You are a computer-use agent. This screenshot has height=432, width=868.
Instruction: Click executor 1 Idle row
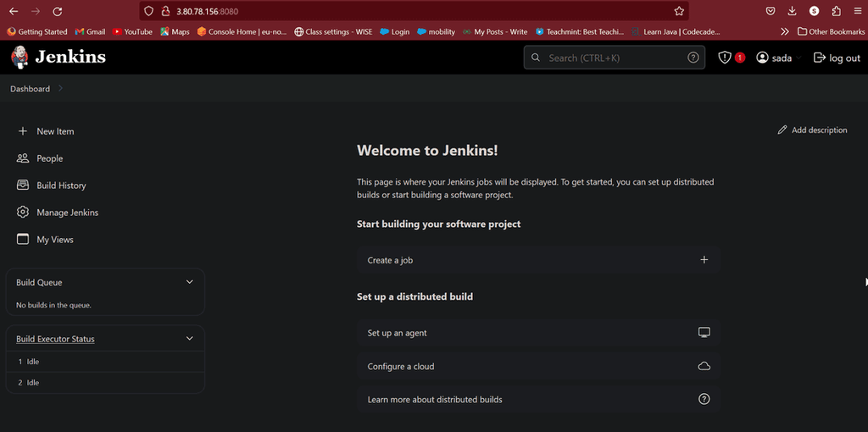105,362
